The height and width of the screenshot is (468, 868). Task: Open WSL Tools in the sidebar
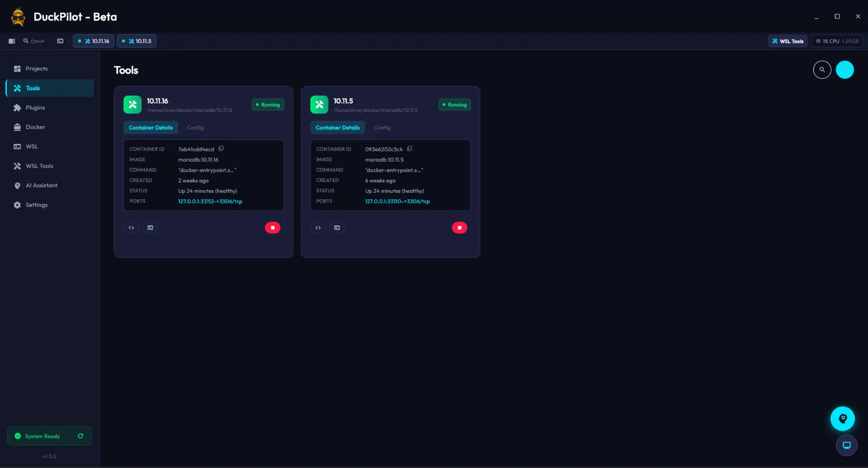[49, 166]
